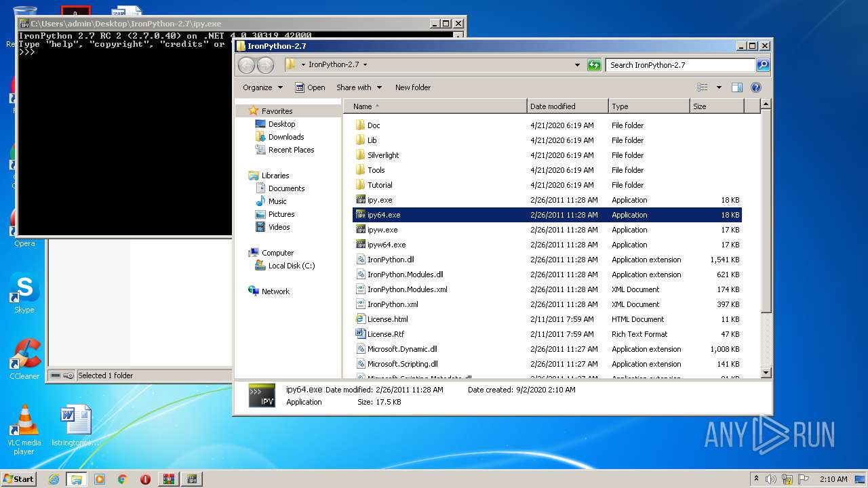
Task: Open the Pictures library
Action: click(281, 214)
